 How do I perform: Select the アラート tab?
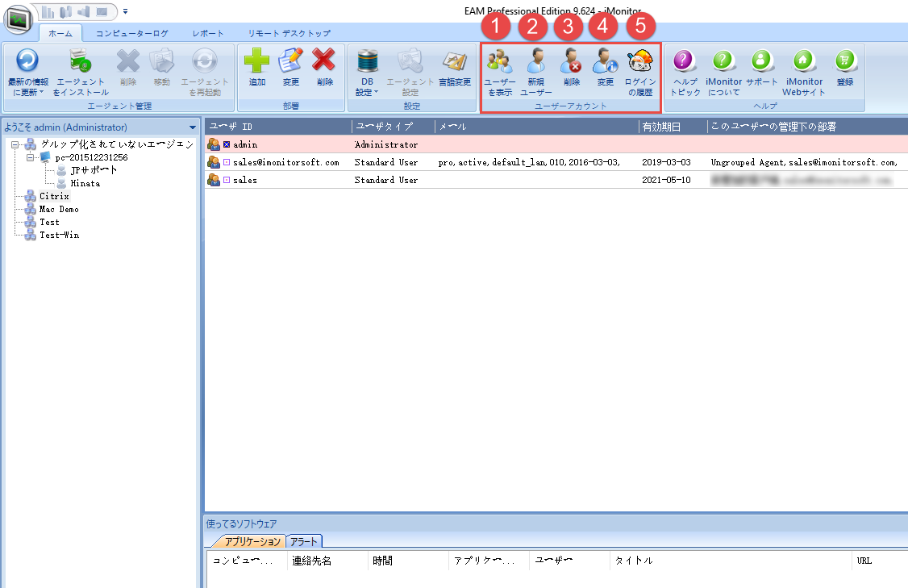304,542
